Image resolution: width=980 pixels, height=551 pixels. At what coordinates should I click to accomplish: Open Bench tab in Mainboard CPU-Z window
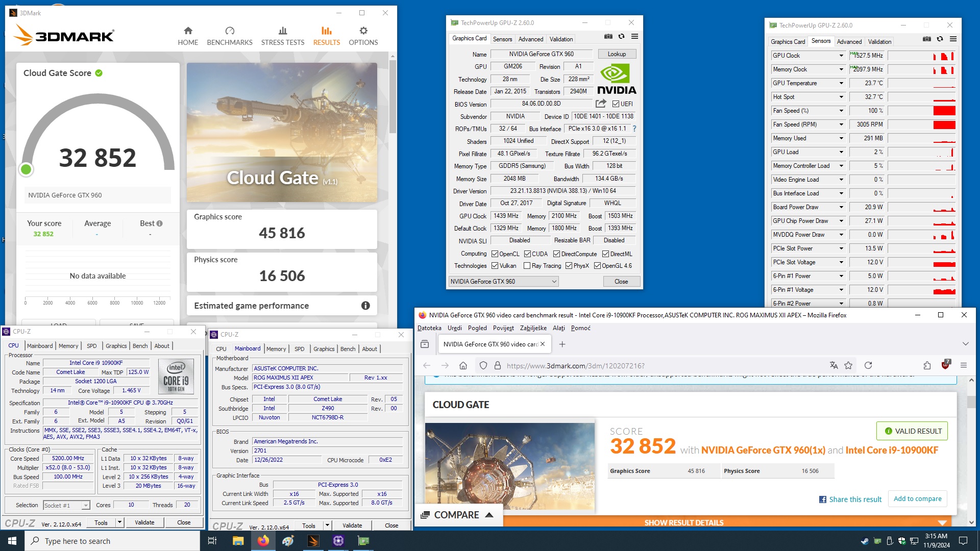click(348, 349)
